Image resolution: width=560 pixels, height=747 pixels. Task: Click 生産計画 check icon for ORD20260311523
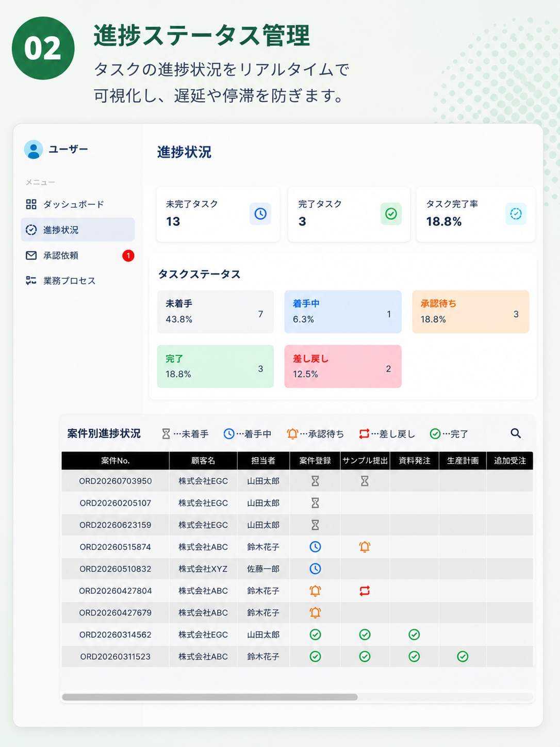463,656
